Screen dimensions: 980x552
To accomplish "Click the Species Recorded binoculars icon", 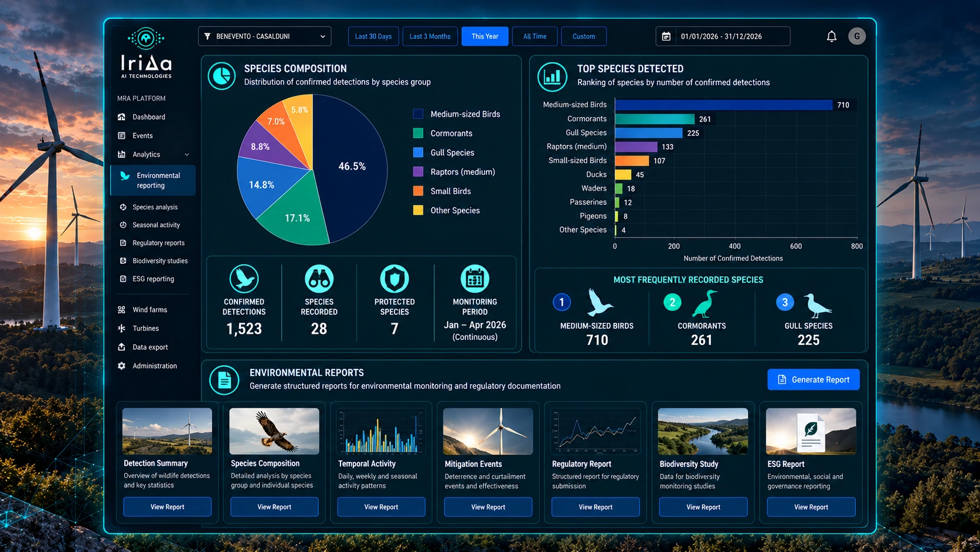I will tap(319, 279).
